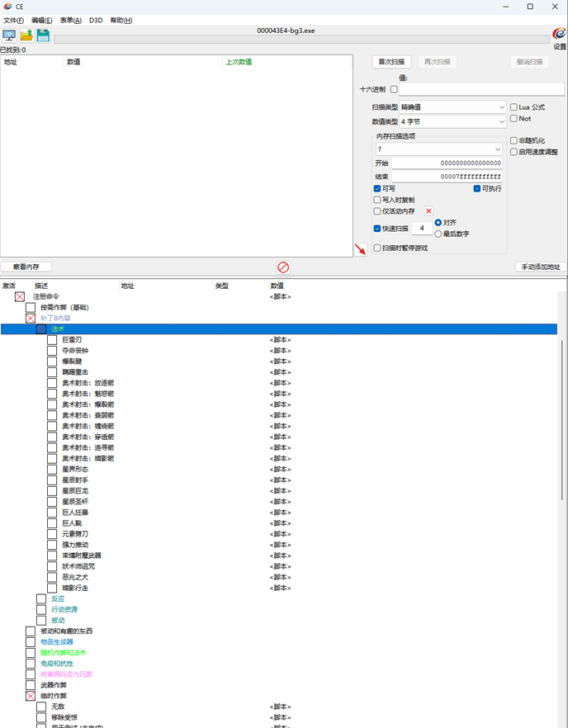568x728 pixels.
Task: Toggle the 可写 checkbox
Action: (x=377, y=188)
